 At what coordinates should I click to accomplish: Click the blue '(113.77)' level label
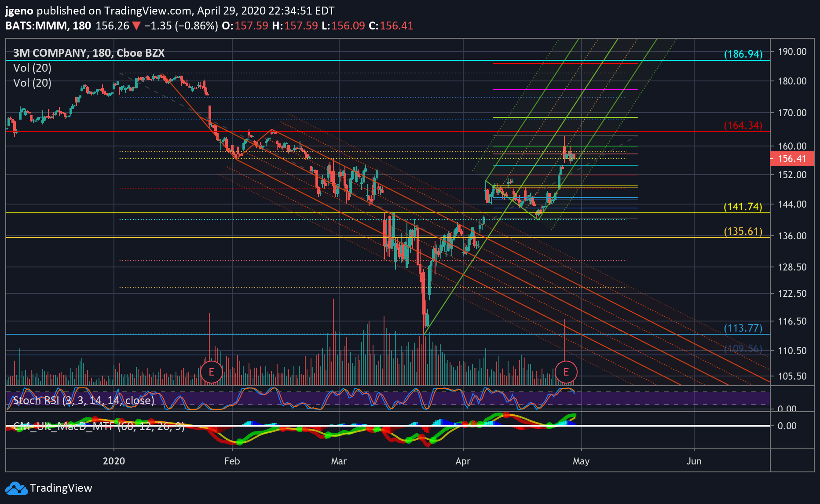[x=743, y=328]
